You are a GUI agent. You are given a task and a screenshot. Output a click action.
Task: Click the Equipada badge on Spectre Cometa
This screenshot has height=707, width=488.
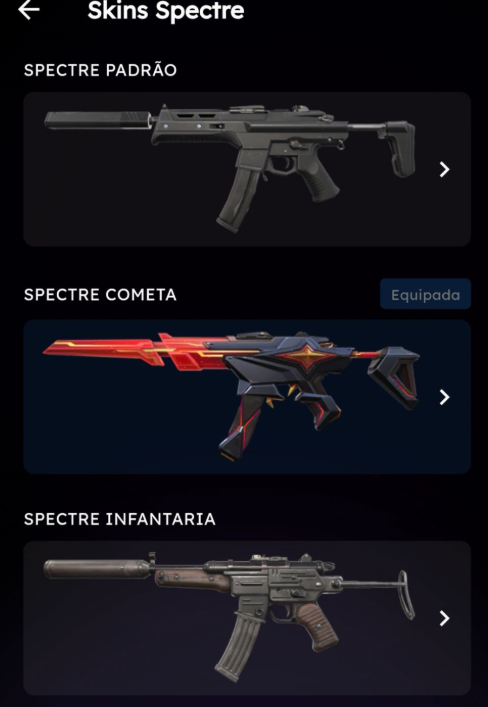(x=425, y=294)
